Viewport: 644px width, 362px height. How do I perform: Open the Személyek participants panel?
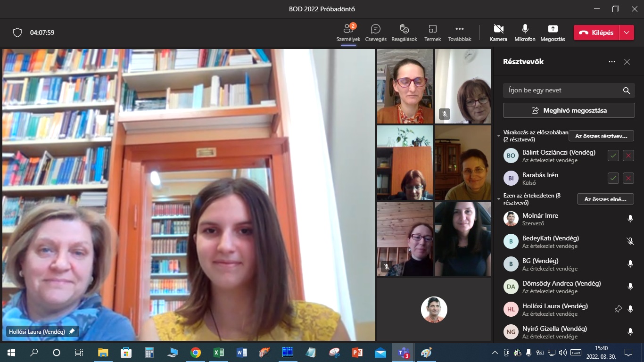pyautogui.click(x=348, y=33)
